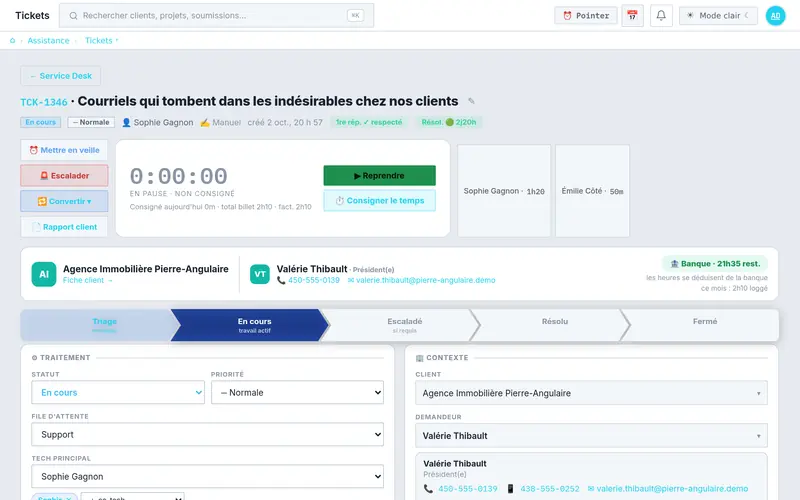Click the 0:00:00 timer display

[179, 176]
